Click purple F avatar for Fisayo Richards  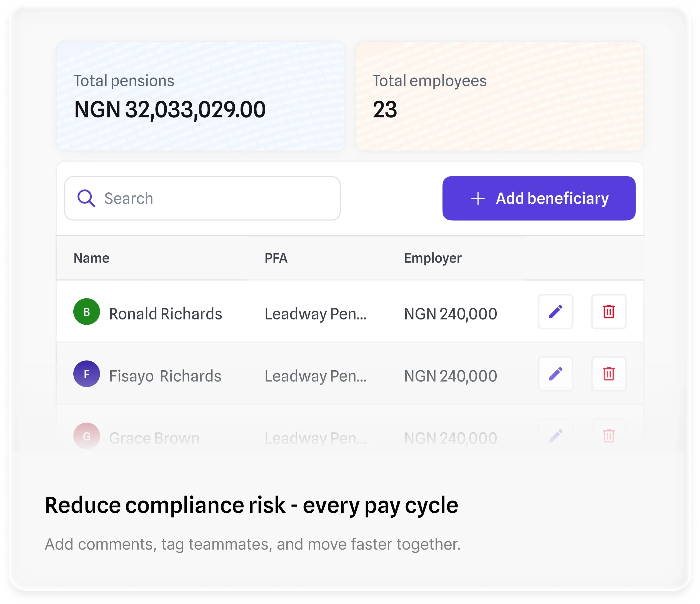click(x=86, y=374)
